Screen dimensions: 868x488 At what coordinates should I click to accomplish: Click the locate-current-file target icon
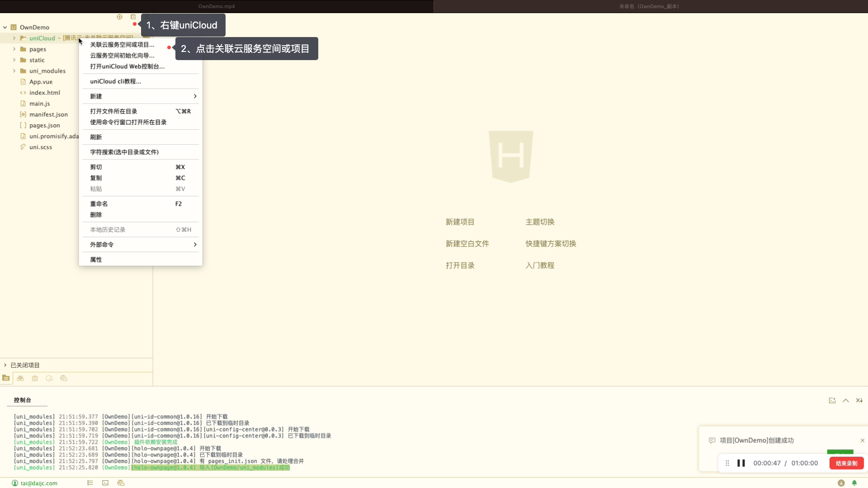point(120,17)
